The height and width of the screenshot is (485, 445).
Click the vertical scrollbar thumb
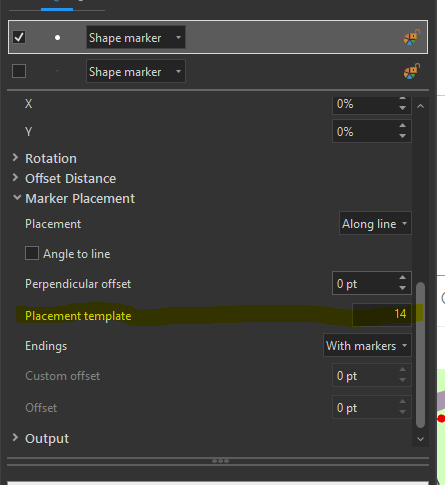pos(420,355)
